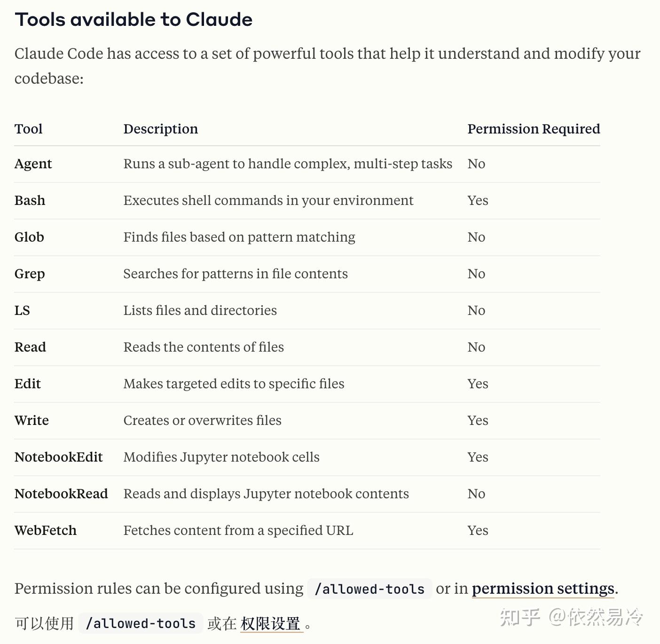Open the permission settings link
The width and height of the screenshot is (660, 644).
click(x=543, y=589)
